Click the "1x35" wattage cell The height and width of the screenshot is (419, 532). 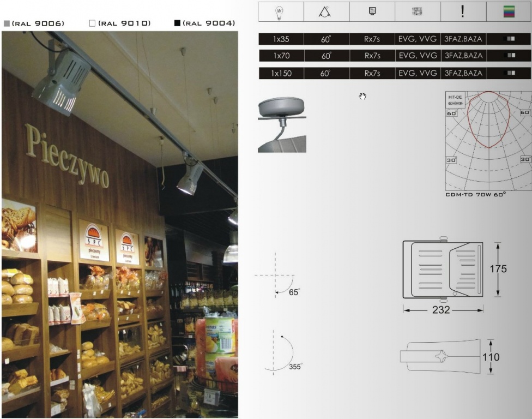[x=281, y=39]
